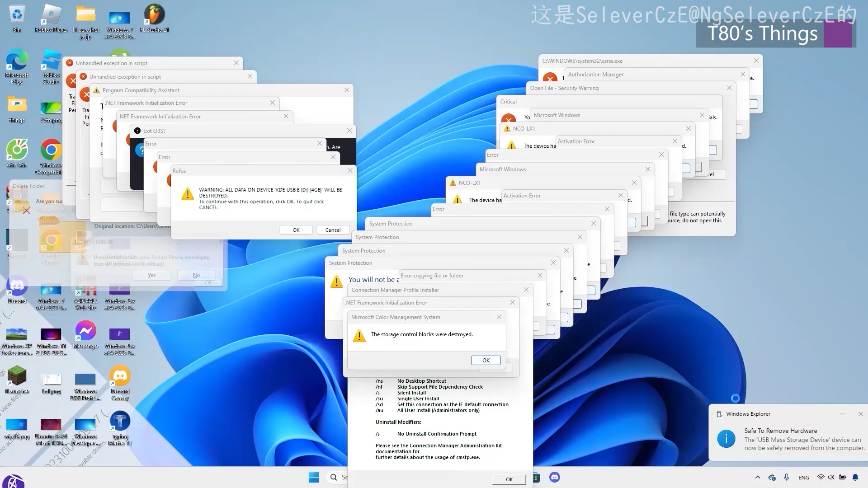Screen dimensions: 868x488
Task: Click the taskbar Search box
Action: point(338,477)
